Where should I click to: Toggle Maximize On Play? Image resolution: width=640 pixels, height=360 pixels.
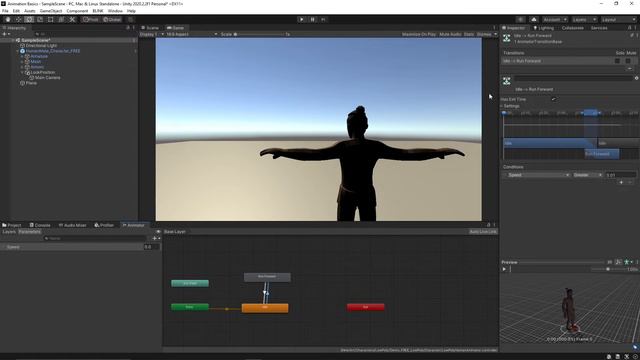pyautogui.click(x=418, y=34)
